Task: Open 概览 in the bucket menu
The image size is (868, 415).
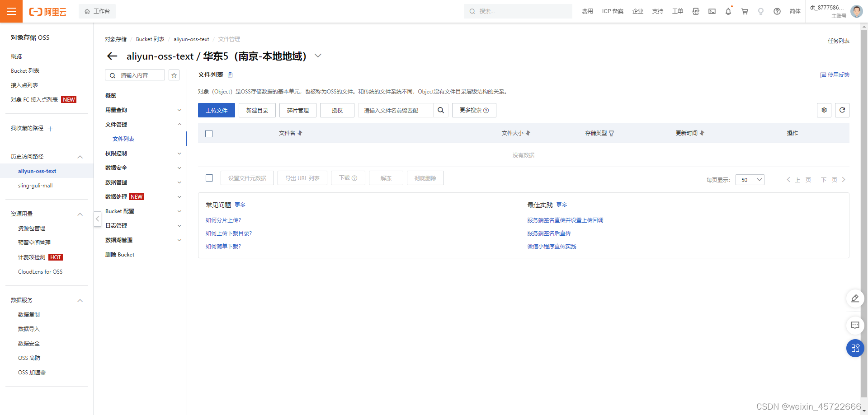Action: point(111,96)
